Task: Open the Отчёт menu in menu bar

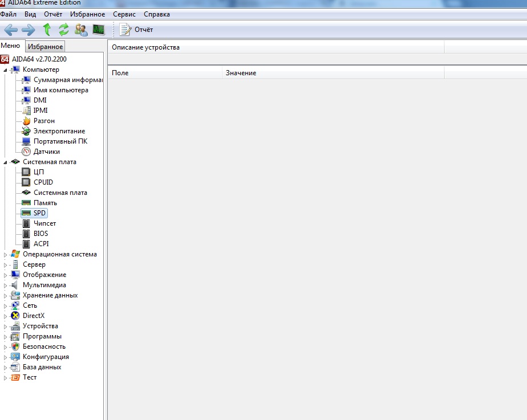Action: tap(53, 14)
